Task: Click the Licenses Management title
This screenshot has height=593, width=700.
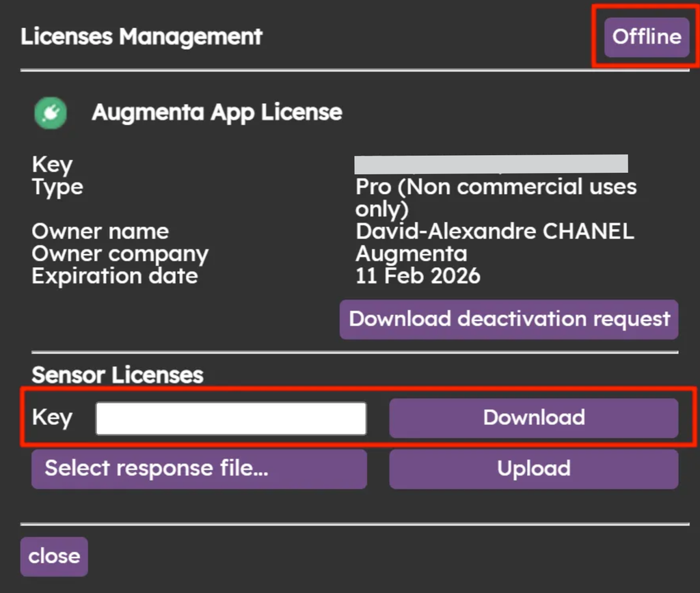Action: click(142, 37)
